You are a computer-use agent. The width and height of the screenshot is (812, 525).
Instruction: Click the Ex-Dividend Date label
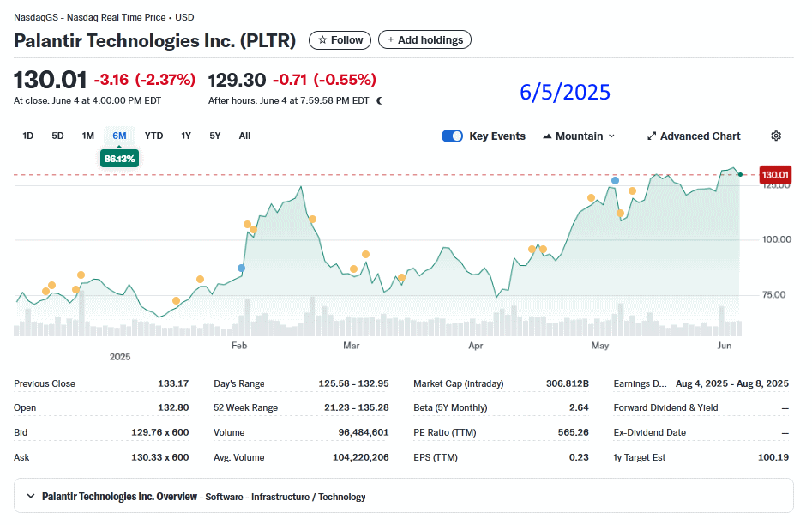click(649, 432)
